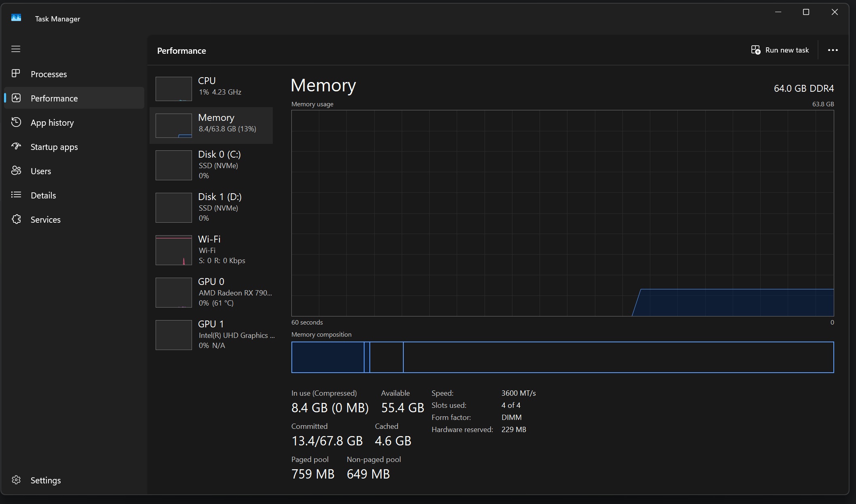Click the Non-paged pool value 649 MB
This screenshot has width=856, height=504.
point(368,474)
